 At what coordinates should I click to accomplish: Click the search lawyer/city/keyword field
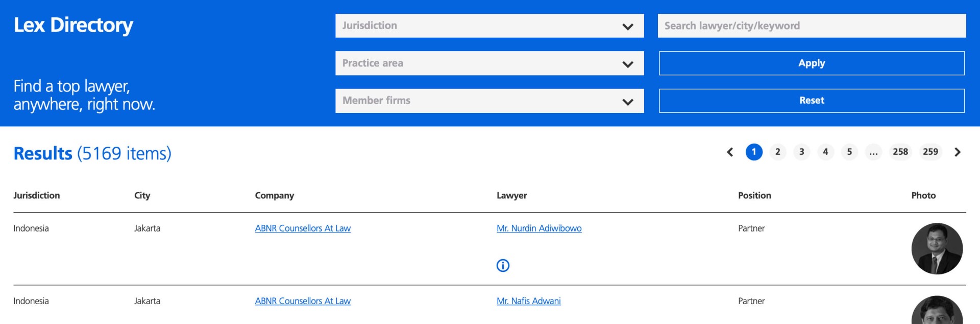(x=812, y=26)
